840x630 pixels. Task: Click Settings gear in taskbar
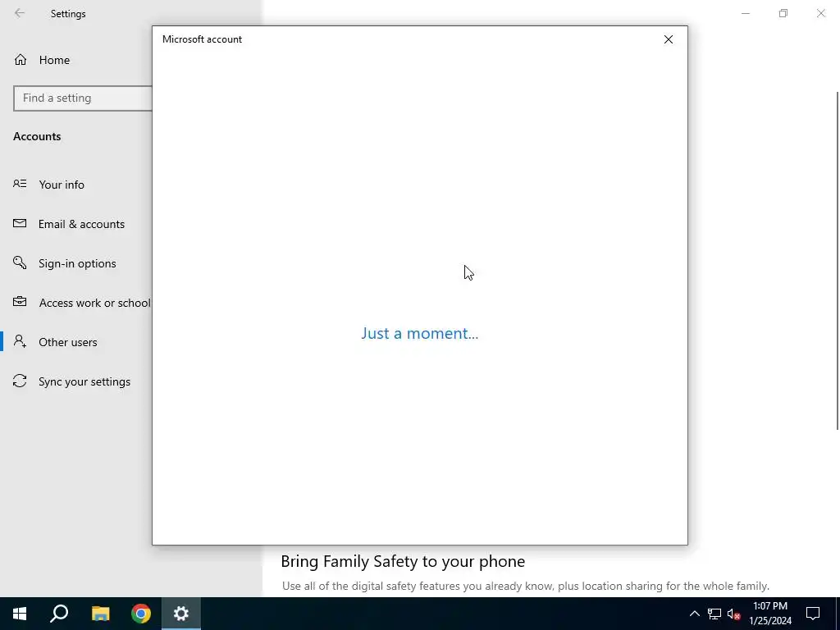(x=181, y=614)
